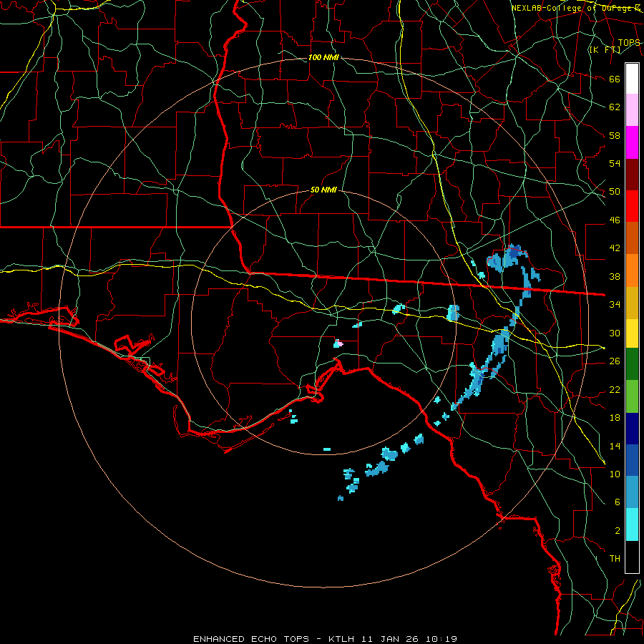Viewport: 644px width, 644px height.
Task: Select the 58 scale value
Action: tap(615, 135)
